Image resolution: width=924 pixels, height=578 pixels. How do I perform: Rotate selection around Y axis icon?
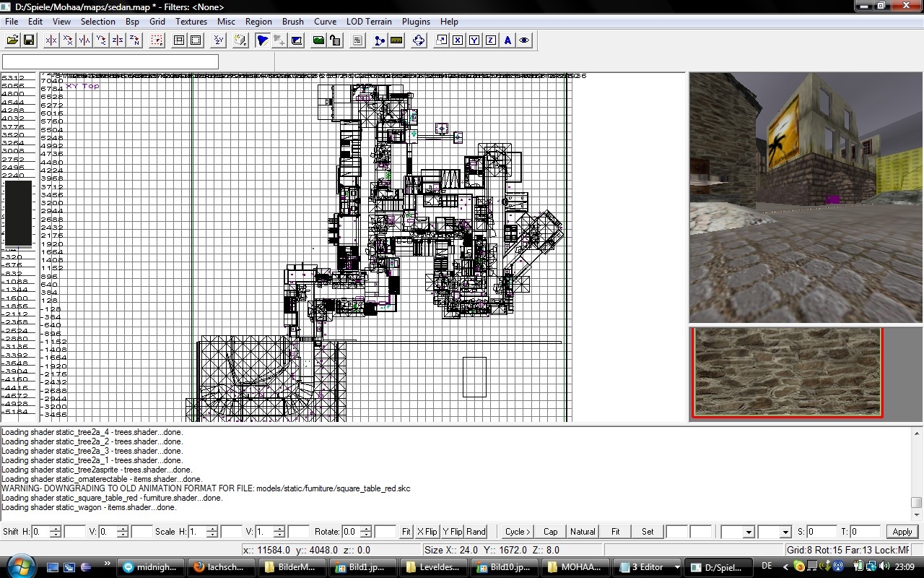(101, 40)
